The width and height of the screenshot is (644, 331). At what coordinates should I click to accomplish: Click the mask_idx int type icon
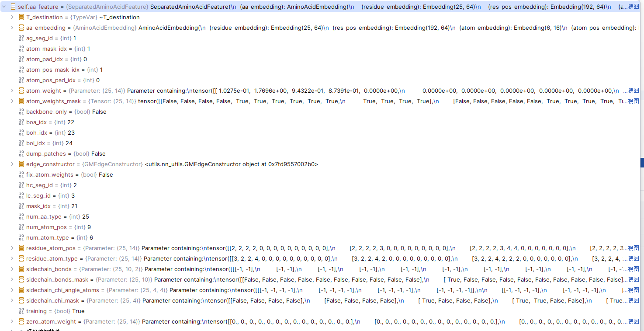(x=21, y=206)
